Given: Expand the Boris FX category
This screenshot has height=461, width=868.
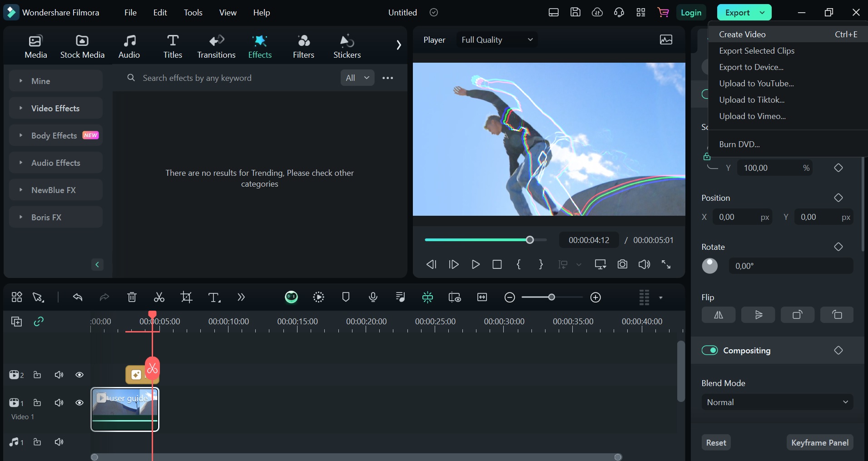Looking at the screenshot, I should (56, 217).
